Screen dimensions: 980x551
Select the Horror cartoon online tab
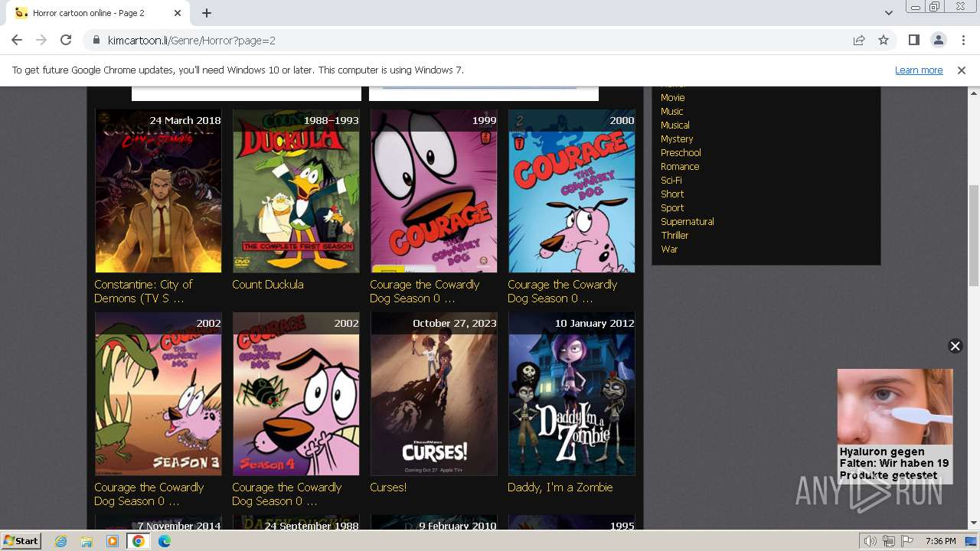98,13
